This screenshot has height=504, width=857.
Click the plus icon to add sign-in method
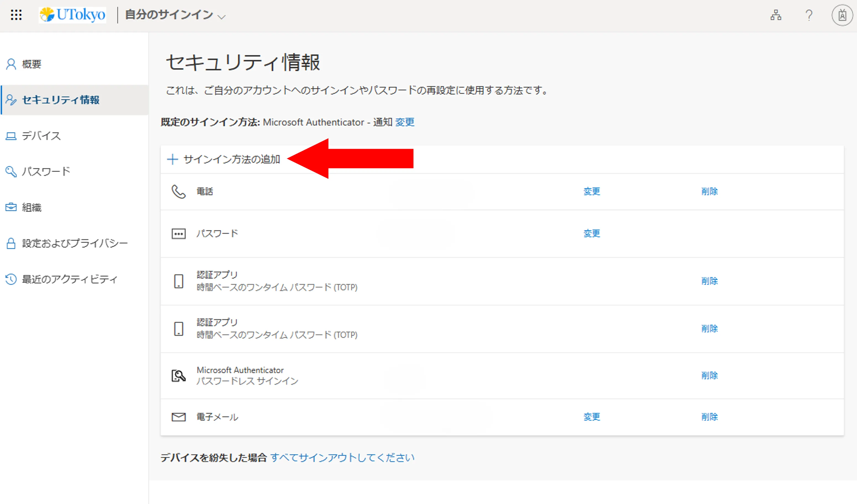point(172,159)
